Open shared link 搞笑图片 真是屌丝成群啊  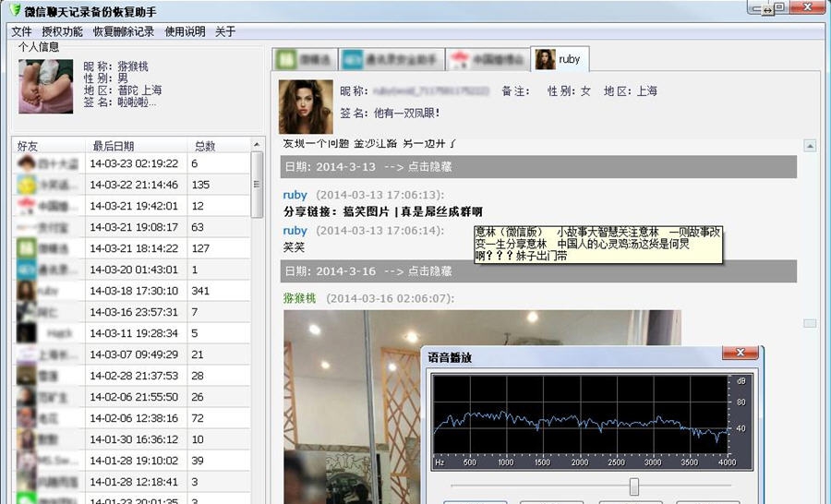click(x=382, y=212)
